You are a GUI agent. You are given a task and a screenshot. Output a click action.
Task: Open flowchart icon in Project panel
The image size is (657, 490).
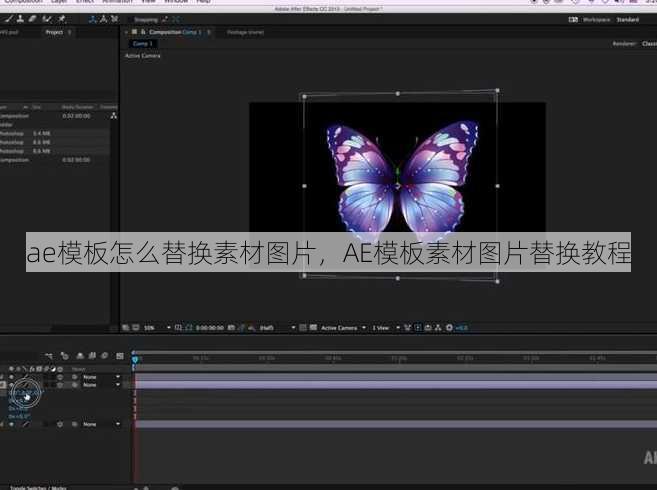[x=114, y=116]
